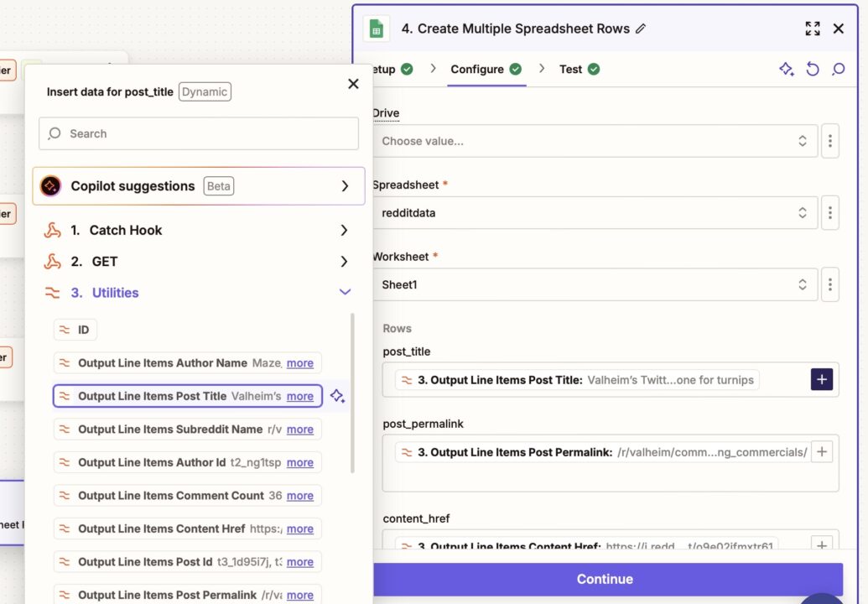Click more link for Post Permalink
Screen dimensions: 868x604
point(300,595)
